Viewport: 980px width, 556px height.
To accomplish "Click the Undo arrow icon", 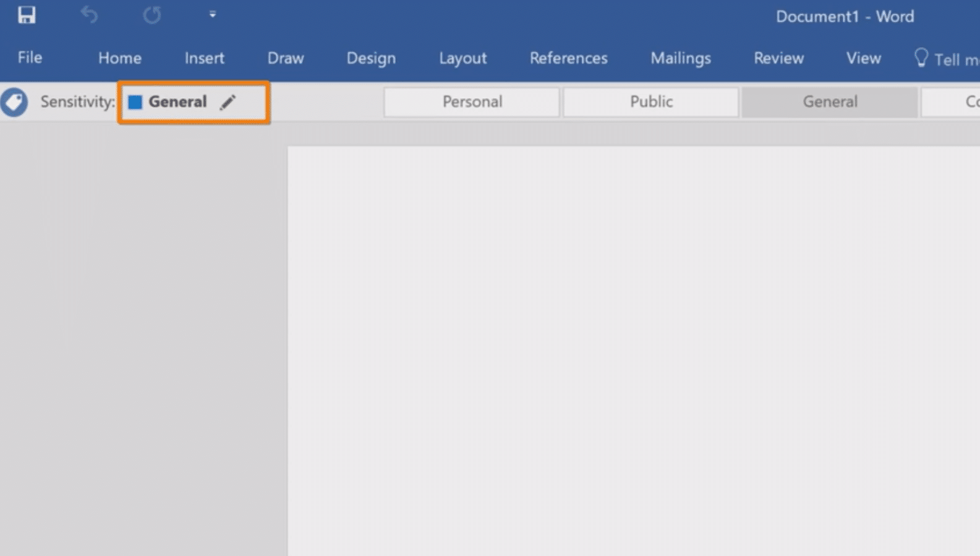I will [89, 15].
